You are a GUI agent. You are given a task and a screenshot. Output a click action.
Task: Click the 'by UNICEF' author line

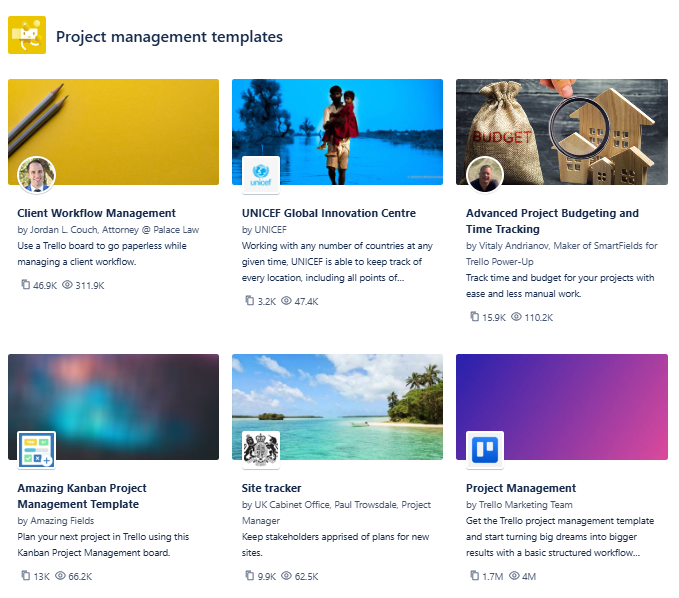[264, 230]
